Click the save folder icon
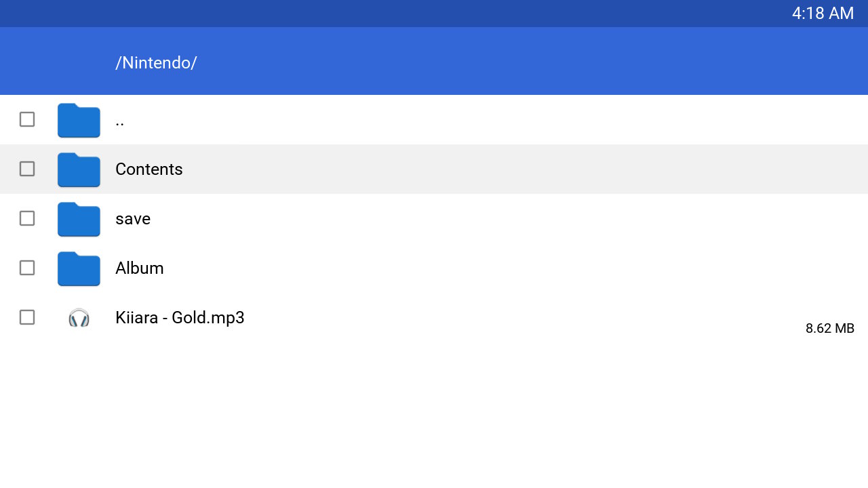Screen dimensions: 868x488 click(79, 219)
